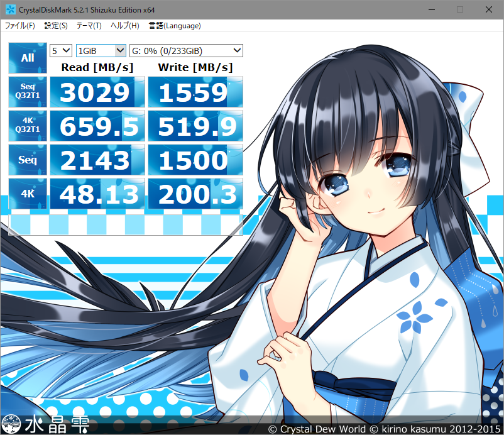Open the 設定(S) settings menu
The image size is (504, 435).
pos(56,26)
